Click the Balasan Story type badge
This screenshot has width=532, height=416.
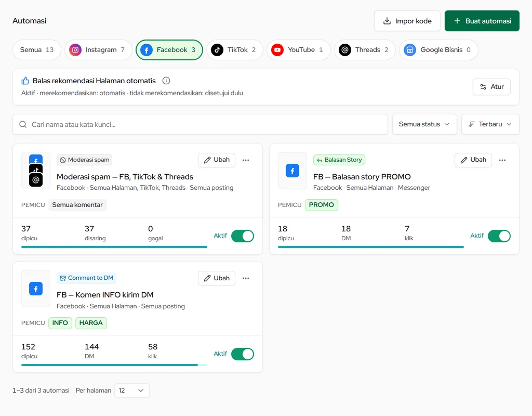(339, 160)
